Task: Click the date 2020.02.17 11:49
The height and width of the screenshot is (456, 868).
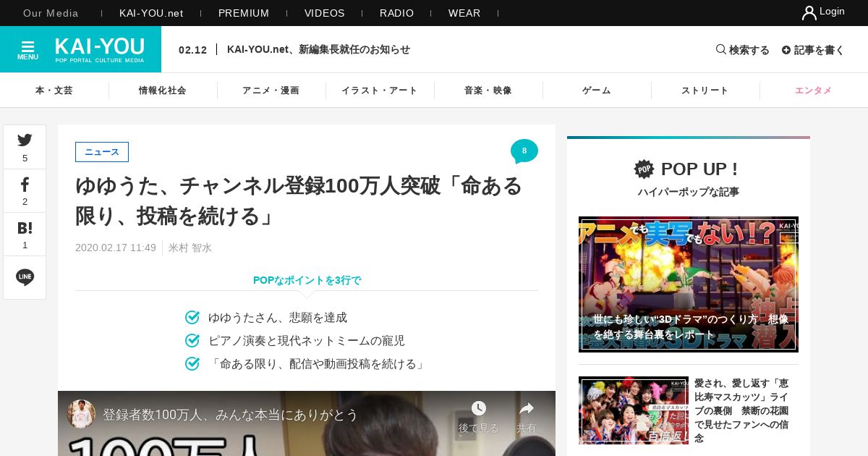Action: pos(116,248)
